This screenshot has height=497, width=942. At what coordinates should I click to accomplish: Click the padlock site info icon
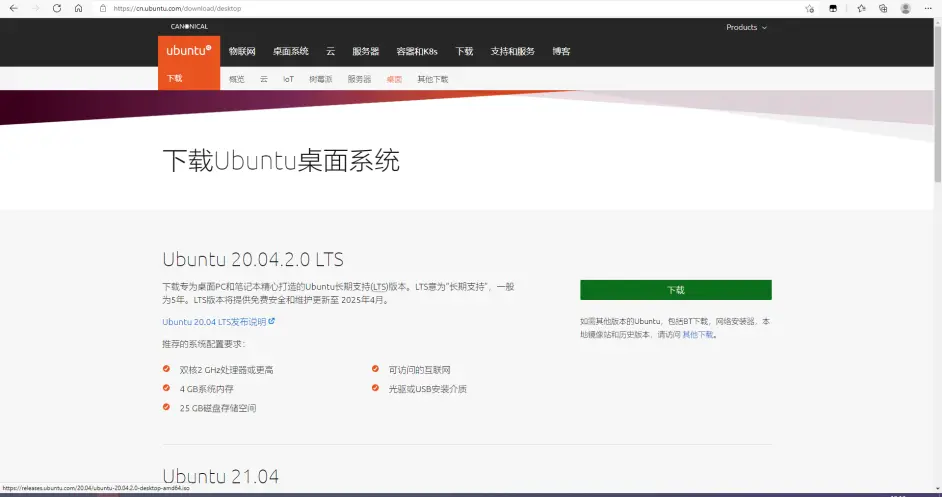(x=103, y=8)
